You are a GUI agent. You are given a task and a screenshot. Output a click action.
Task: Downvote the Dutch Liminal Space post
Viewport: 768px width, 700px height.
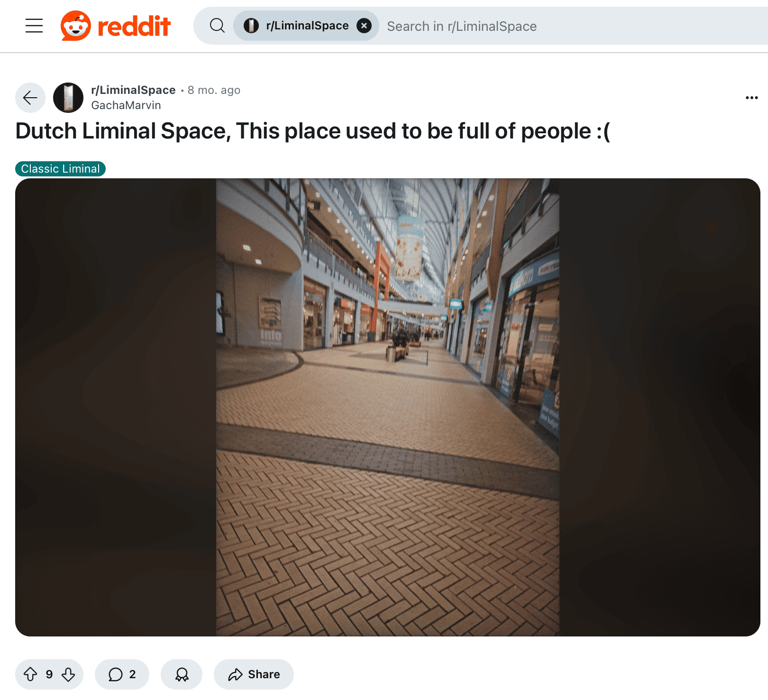pos(68,674)
